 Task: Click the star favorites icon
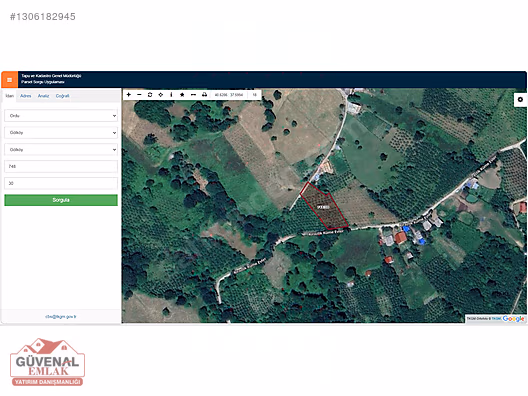pos(182,95)
